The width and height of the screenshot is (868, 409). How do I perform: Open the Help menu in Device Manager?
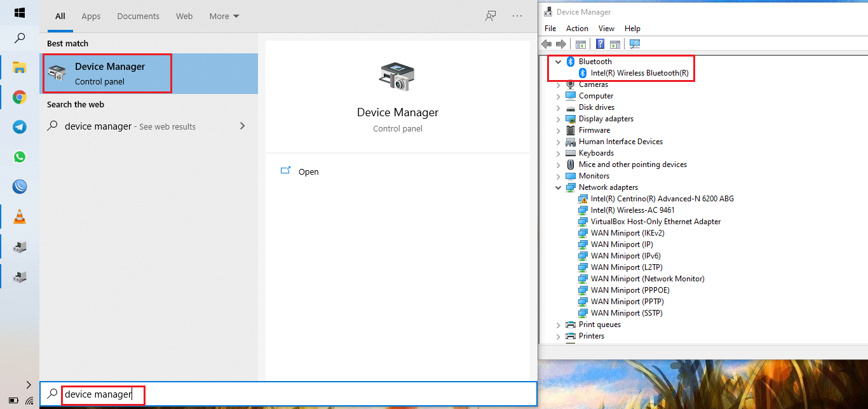(632, 29)
